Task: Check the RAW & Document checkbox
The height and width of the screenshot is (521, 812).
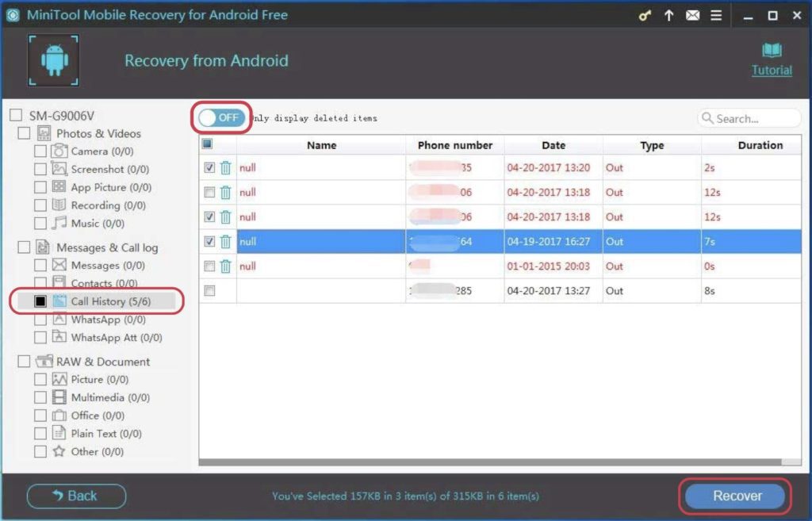Action: (24, 361)
